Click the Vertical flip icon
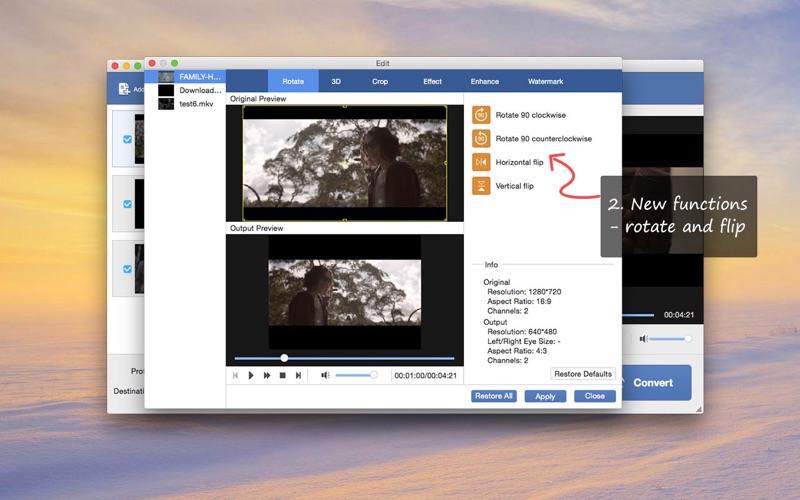The image size is (800, 500). 481,186
